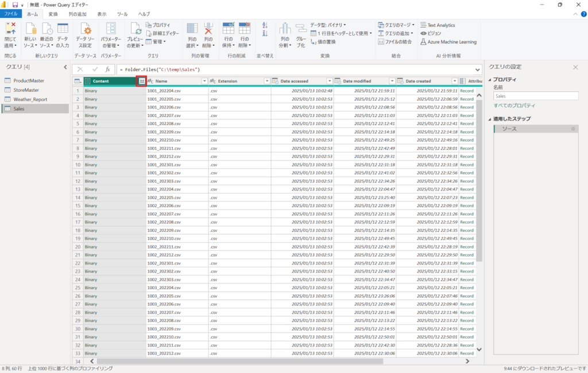Click Binary link in row 1
Image resolution: width=588 pixels, height=373 pixels.
[x=91, y=91]
